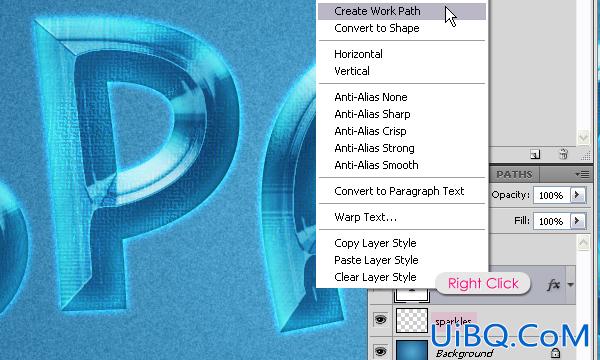Select the Background layer thumbnail
Image resolution: width=600 pixels, height=360 pixels.
click(412, 350)
